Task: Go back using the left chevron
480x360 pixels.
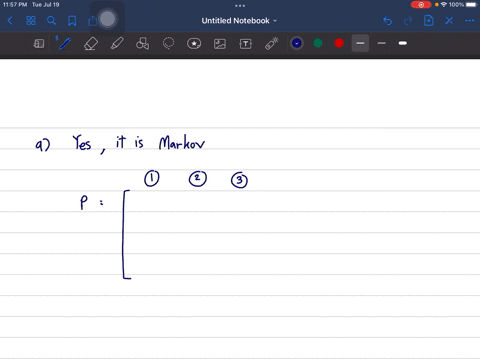Action: 10,21
